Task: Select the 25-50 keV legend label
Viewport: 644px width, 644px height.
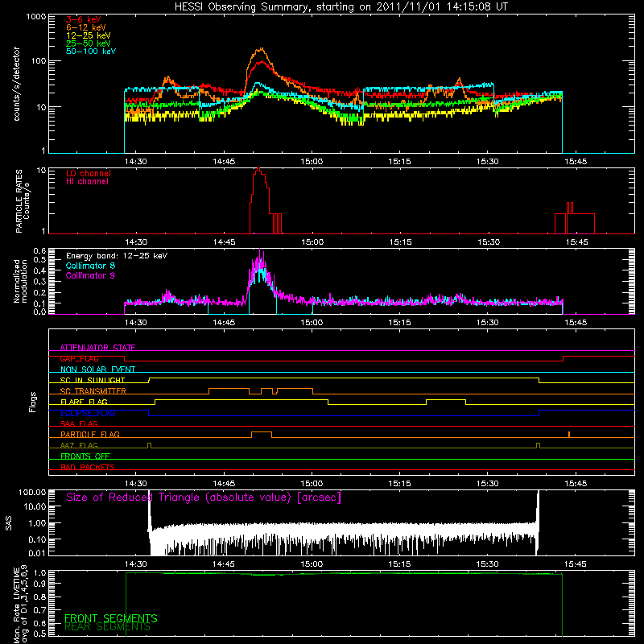Action: [x=89, y=43]
